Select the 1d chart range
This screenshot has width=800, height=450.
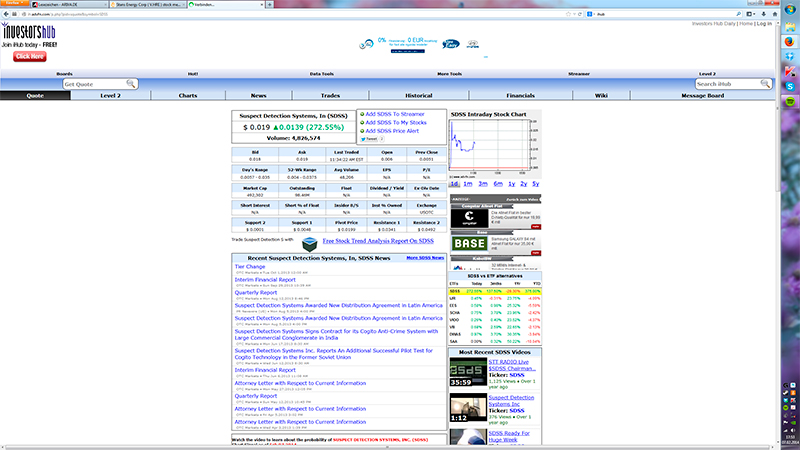point(455,183)
